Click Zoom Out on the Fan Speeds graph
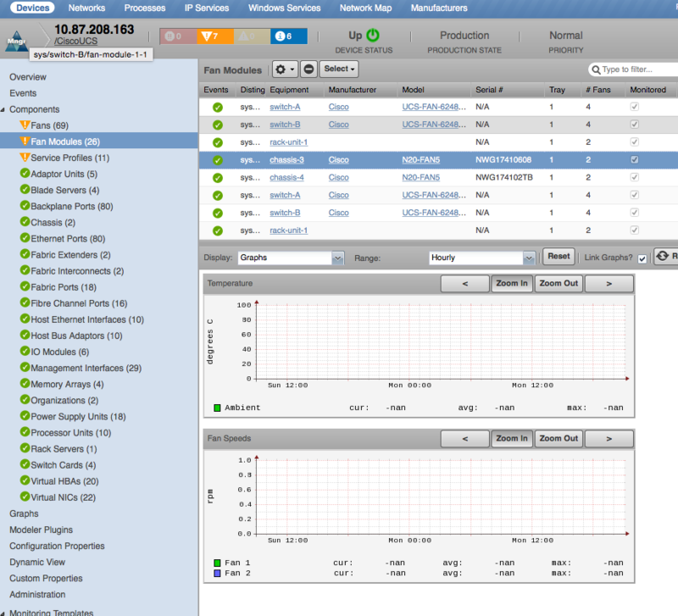The image size is (678, 616). pos(559,439)
